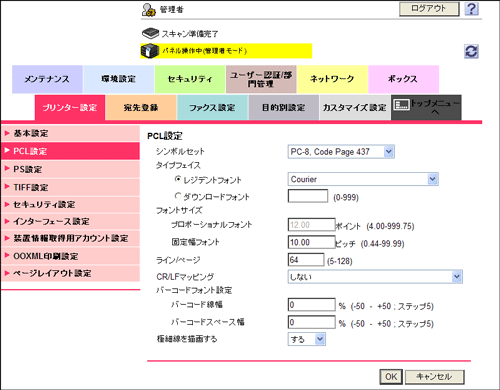Select レジデントフォント radio button
The width and height of the screenshot is (500, 390).
click(x=178, y=179)
